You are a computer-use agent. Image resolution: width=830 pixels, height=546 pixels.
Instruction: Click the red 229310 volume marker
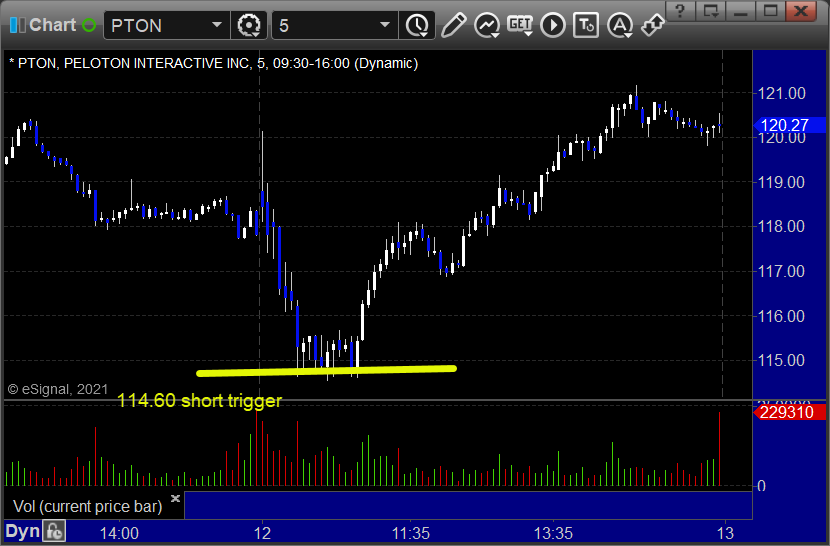[x=789, y=412]
